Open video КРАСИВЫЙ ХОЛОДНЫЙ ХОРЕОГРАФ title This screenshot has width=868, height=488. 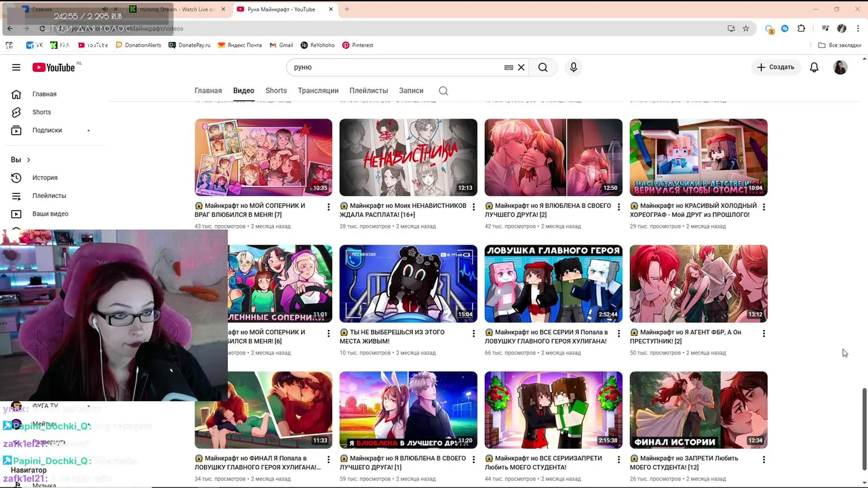693,210
